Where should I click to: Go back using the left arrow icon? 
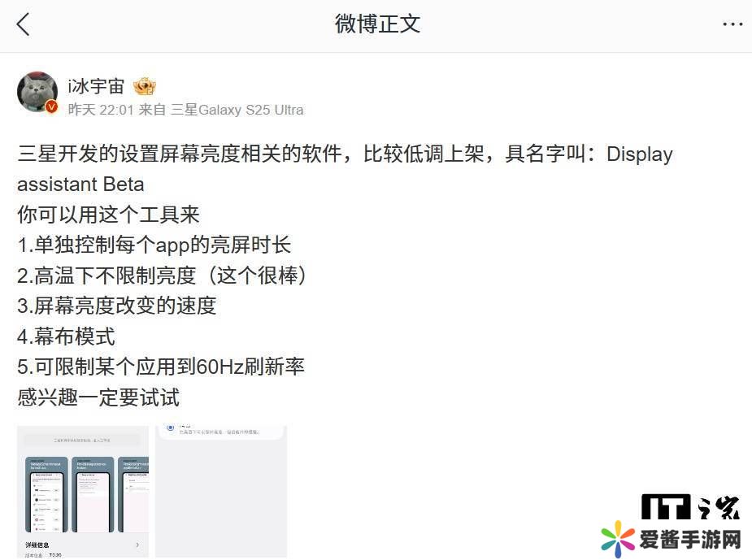pos(23,24)
